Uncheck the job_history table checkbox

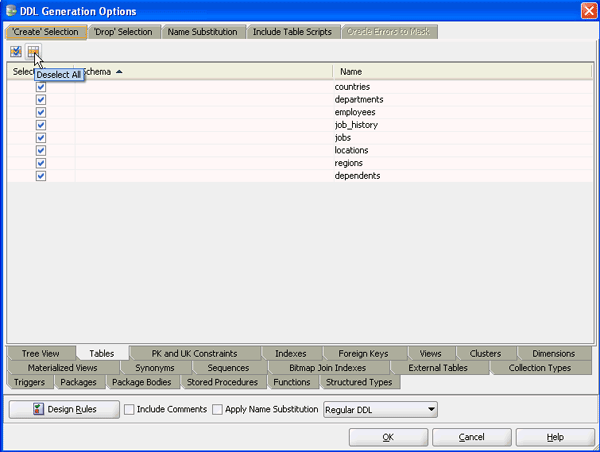point(41,125)
